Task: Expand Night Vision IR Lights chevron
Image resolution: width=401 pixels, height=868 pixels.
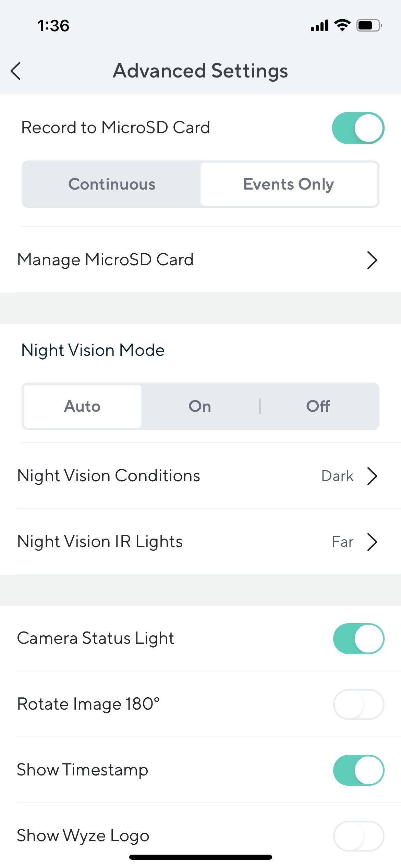Action: pyautogui.click(x=372, y=542)
